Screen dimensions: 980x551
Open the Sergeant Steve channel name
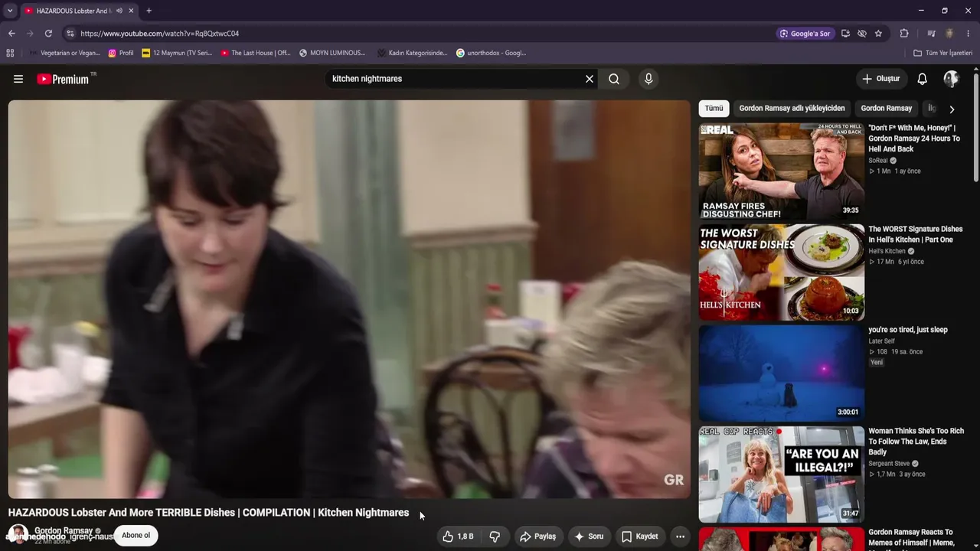click(x=889, y=464)
